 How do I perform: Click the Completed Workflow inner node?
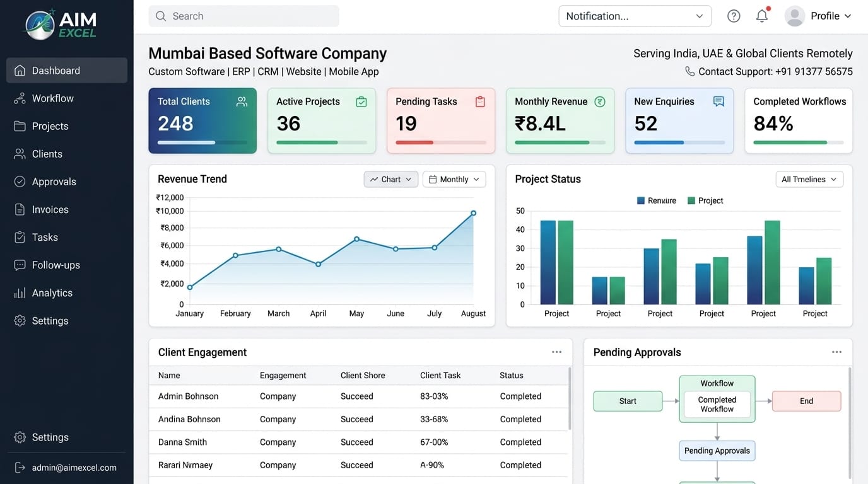tap(717, 405)
